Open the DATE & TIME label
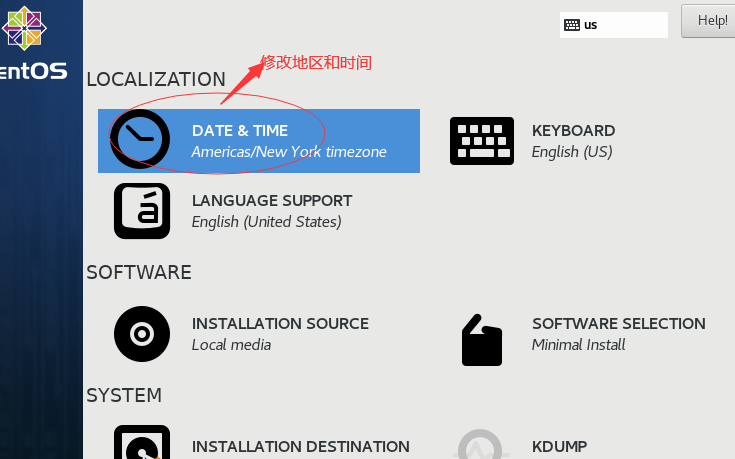This screenshot has width=735, height=459. 240,131
